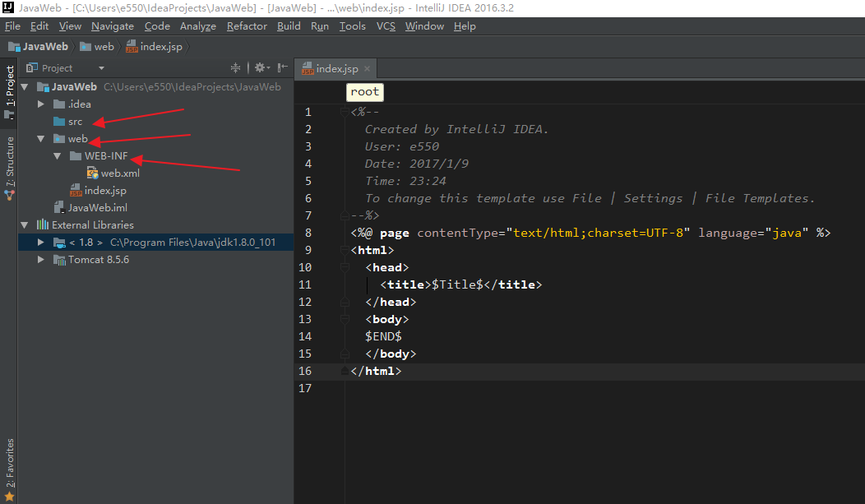The image size is (865, 504).
Task: Close the index.jsp editor tab
Action: 367,69
